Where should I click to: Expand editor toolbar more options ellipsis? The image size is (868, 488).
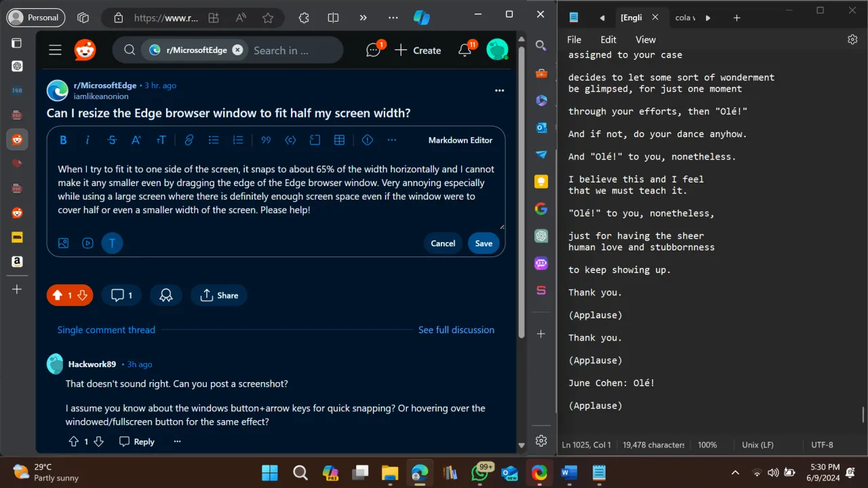(391, 140)
